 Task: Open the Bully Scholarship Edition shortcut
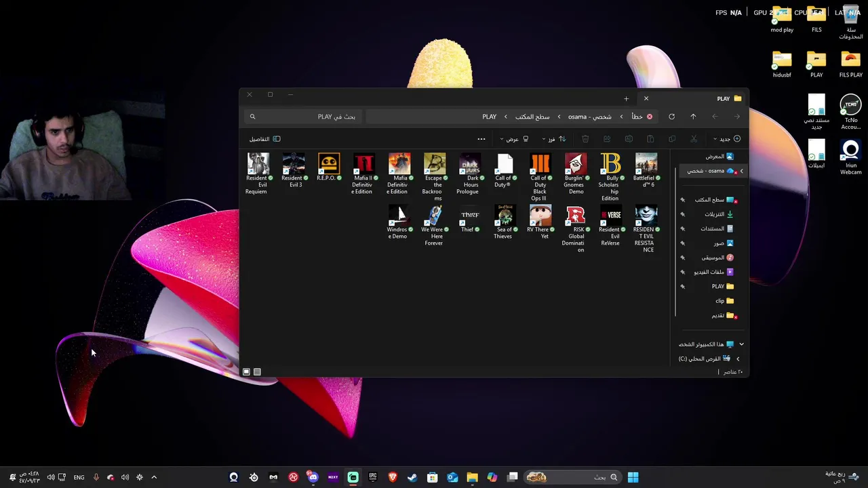[611, 178]
